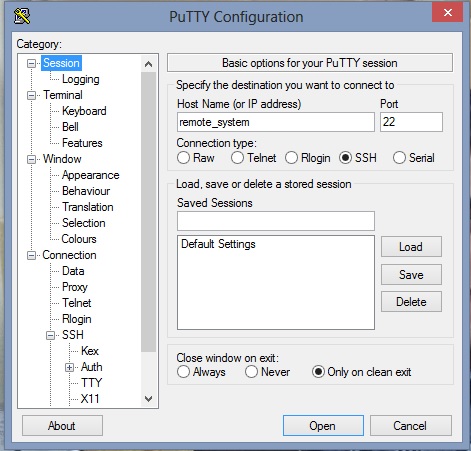Image resolution: width=471 pixels, height=451 pixels.
Task: Select the Telnet connection type
Action: tap(237, 158)
